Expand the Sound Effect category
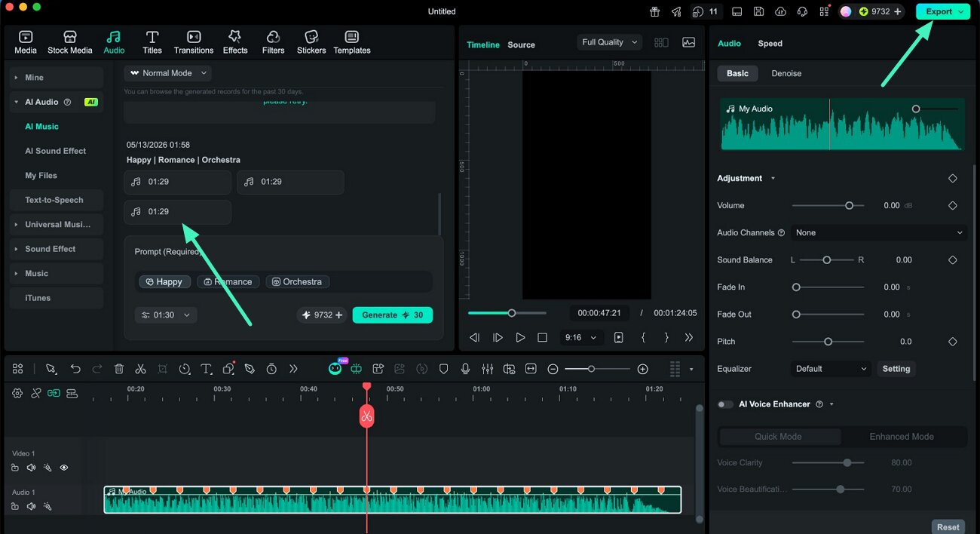 pyautogui.click(x=57, y=249)
